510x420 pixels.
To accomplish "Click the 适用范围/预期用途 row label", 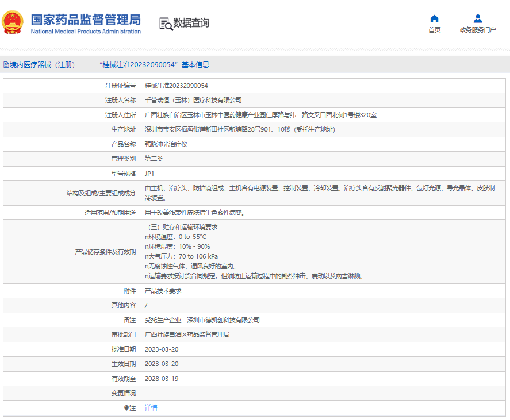I will (x=110, y=213).
